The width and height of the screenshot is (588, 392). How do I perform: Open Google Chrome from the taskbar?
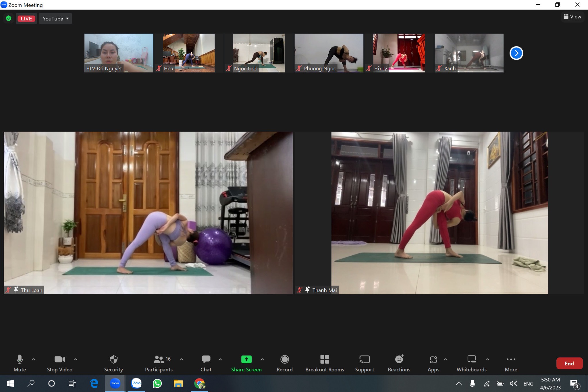tap(199, 383)
